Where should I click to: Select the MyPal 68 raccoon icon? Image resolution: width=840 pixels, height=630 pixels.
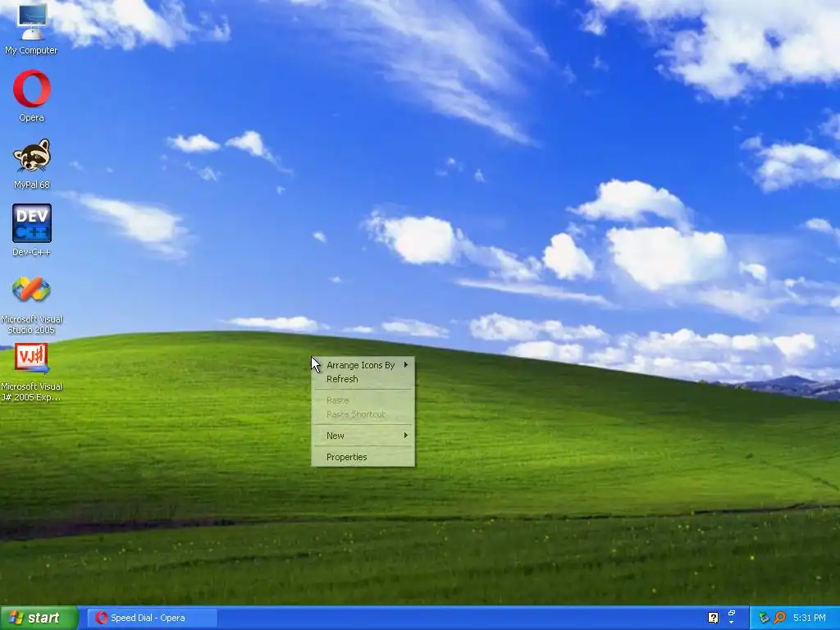click(32, 163)
